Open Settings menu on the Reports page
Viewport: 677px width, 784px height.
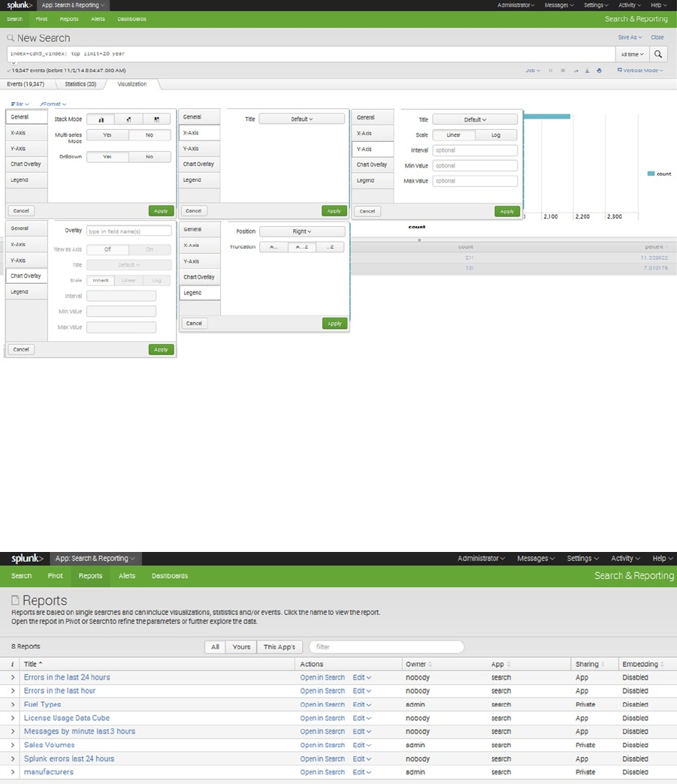[582, 558]
